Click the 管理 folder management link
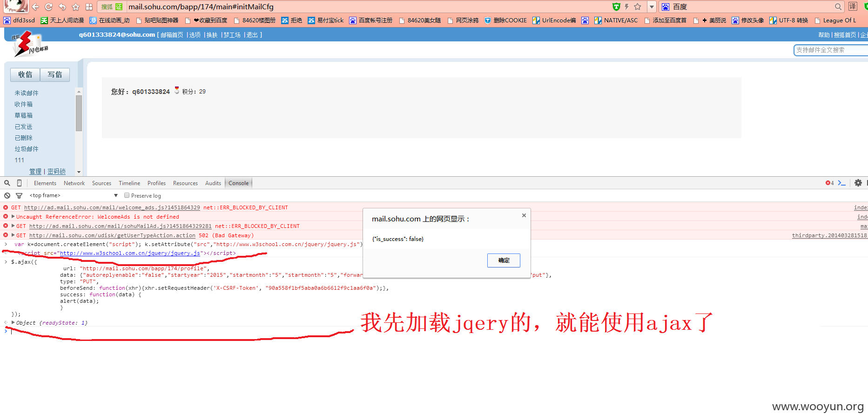868x420 pixels. click(x=35, y=171)
